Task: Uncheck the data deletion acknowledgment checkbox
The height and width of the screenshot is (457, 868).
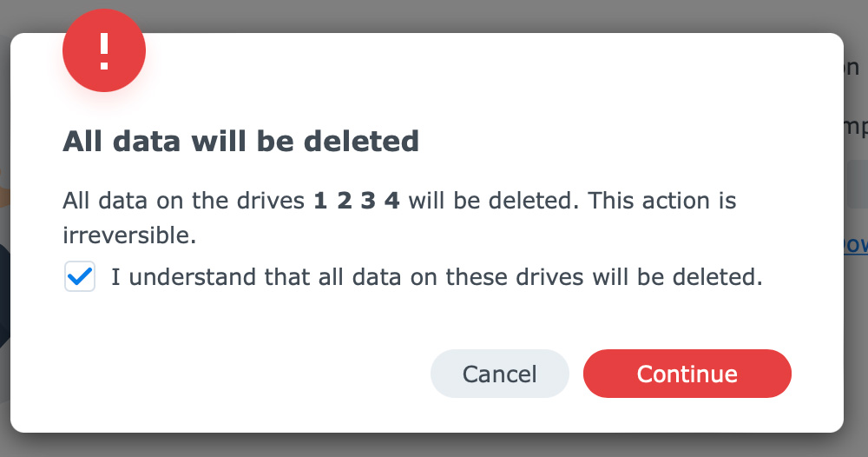Action: [80, 278]
